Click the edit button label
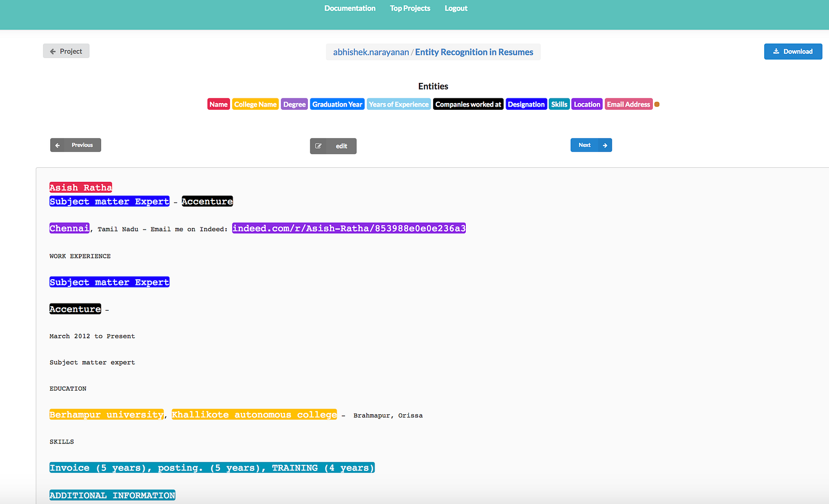The width and height of the screenshot is (829, 504). pos(341,146)
